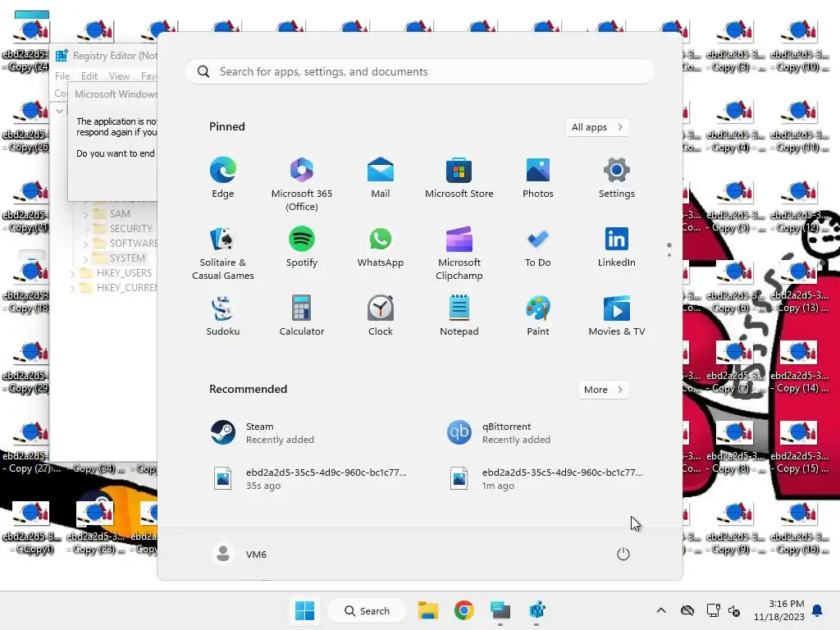Expand the SOFTWARE key arrow
The height and width of the screenshot is (630, 840).
(x=85, y=244)
